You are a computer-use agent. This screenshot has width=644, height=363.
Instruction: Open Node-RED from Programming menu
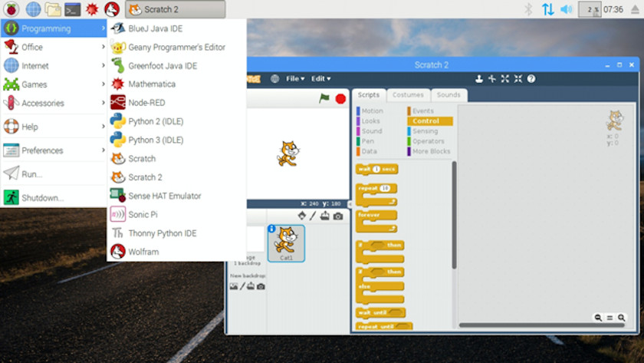pyautogui.click(x=176, y=103)
